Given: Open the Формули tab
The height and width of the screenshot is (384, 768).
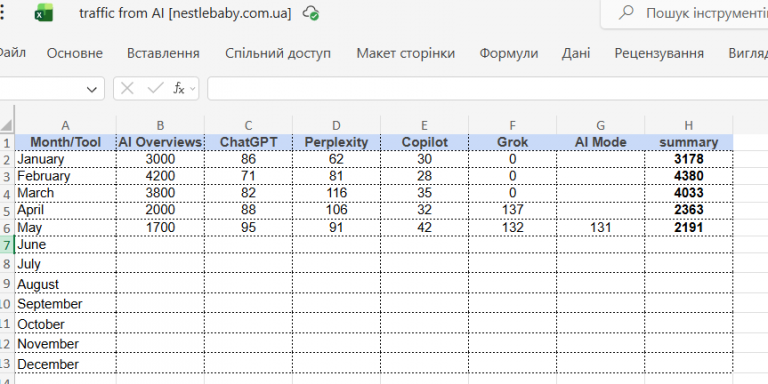Looking at the screenshot, I should click(508, 53).
